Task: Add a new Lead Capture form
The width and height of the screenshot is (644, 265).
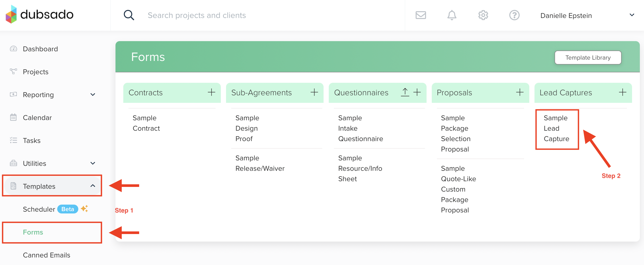Action: (x=622, y=92)
